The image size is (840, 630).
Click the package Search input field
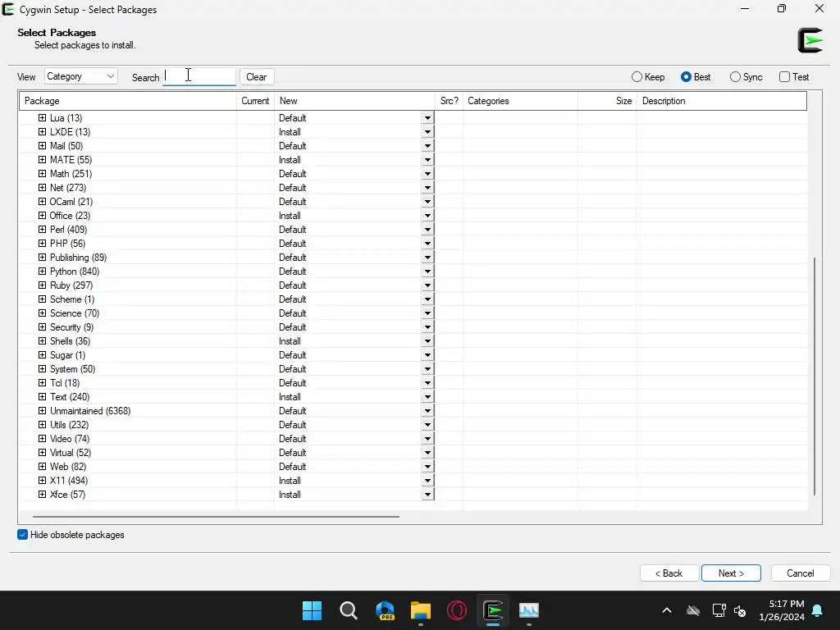(x=199, y=76)
